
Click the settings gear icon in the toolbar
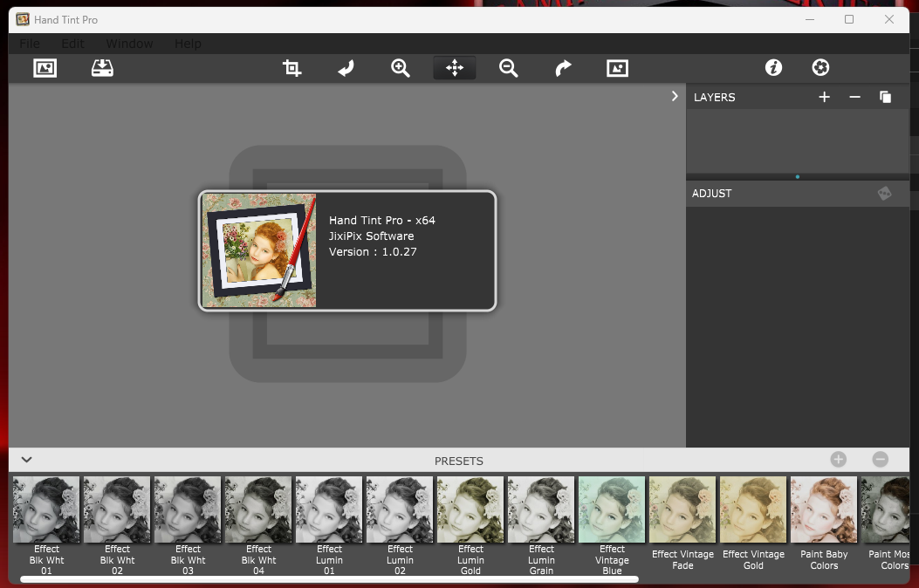click(x=820, y=68)
